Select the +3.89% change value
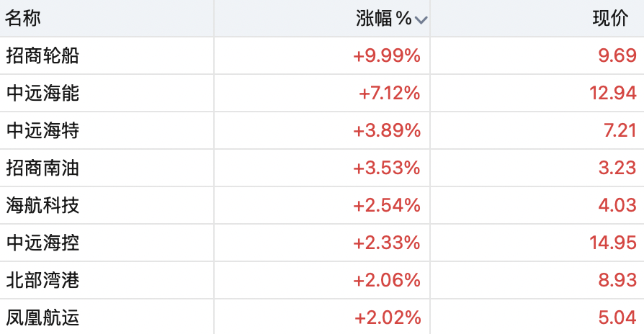Viewport: 644px width, 334px height. pos(386,131)
